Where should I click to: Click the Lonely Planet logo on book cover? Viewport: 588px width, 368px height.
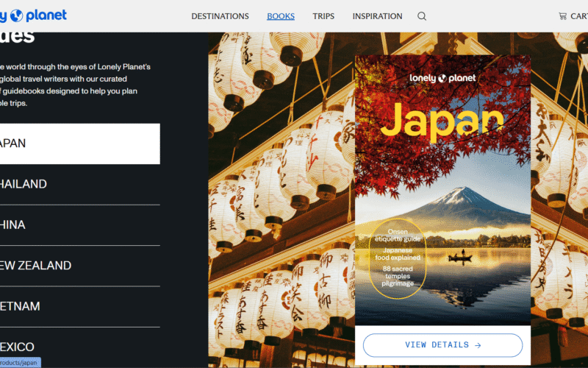point(442,78)
